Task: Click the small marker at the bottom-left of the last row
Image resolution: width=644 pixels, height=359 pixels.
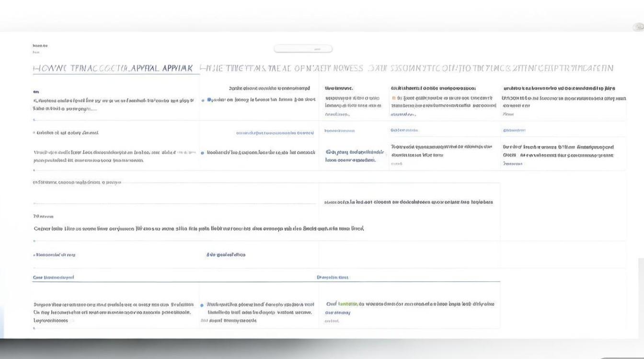Action: point(34,328)
